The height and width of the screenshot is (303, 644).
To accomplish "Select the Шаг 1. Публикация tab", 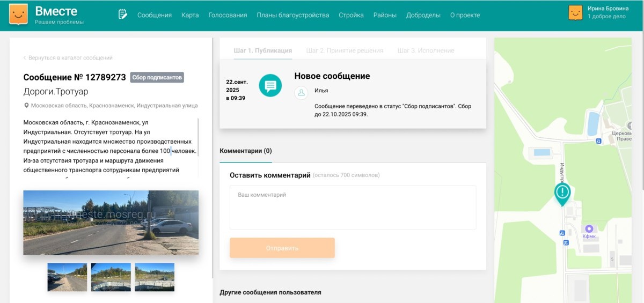I will click(263, 50).
